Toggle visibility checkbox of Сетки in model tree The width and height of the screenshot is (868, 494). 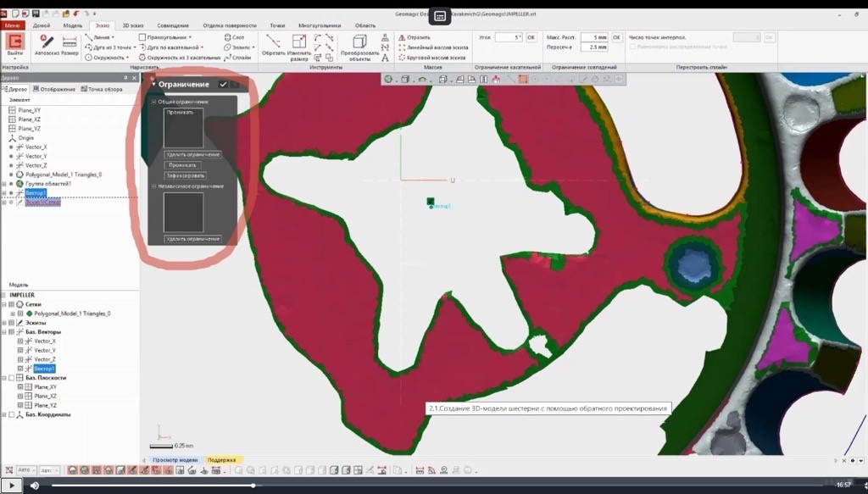click(12, 304)
